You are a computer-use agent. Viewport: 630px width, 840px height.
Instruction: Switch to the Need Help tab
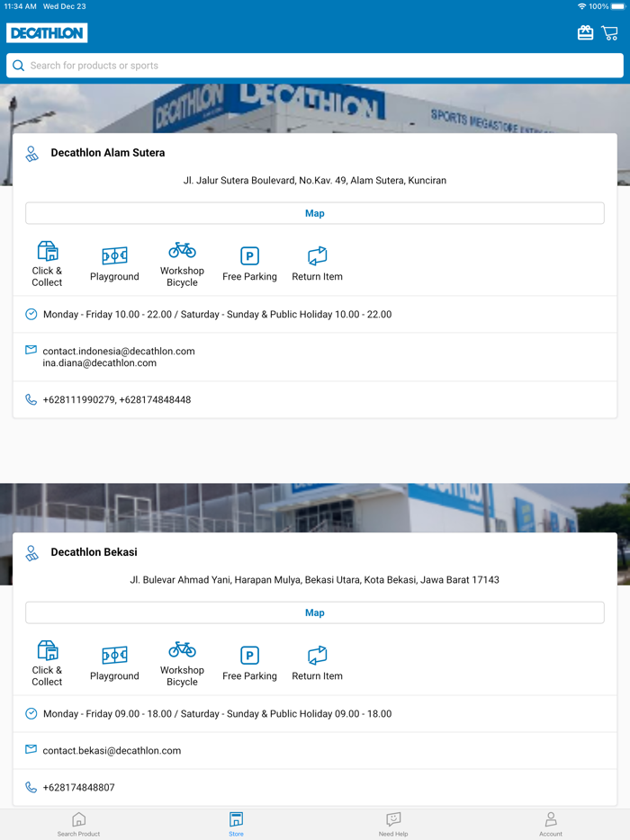pyautogui.click(x=393, y=824)
